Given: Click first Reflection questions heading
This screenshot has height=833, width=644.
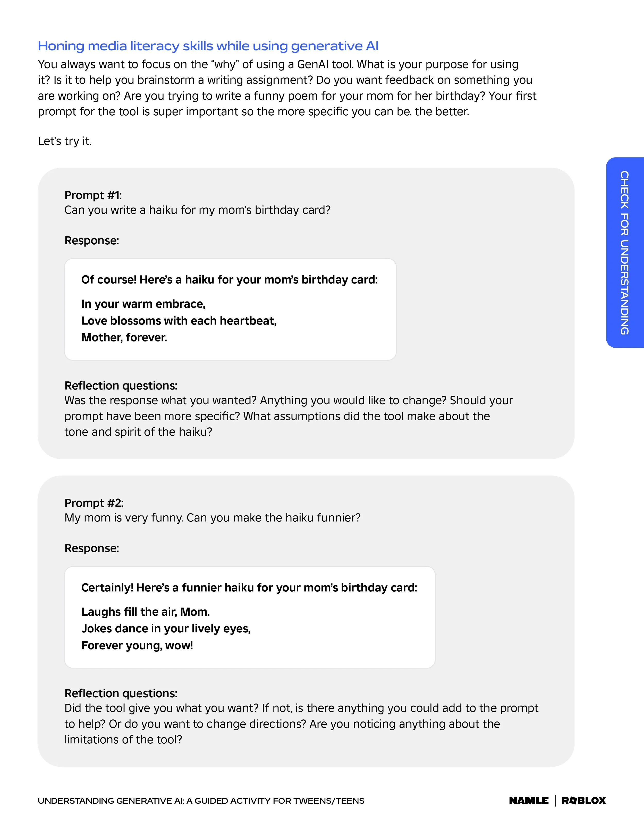Looking at the screenshot, I should [121, 386].
